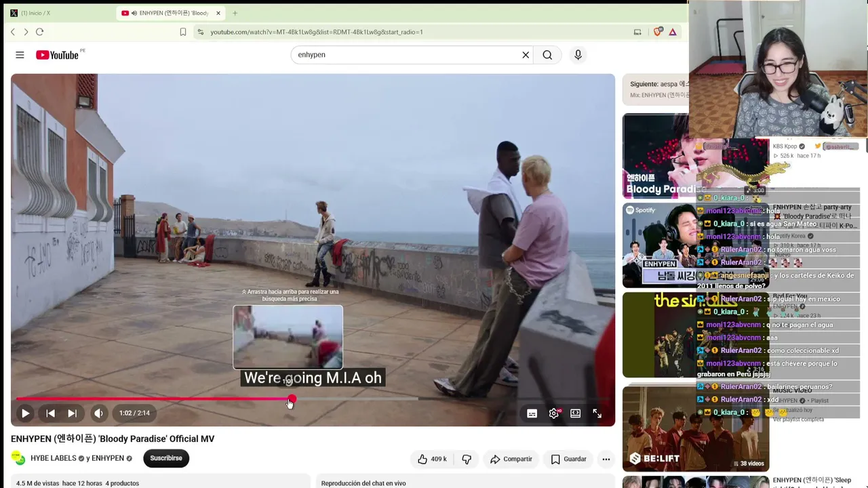The height and width of the screenshot is (488, 868).
Task: Go forward in the browser
Action: [26, 32]
